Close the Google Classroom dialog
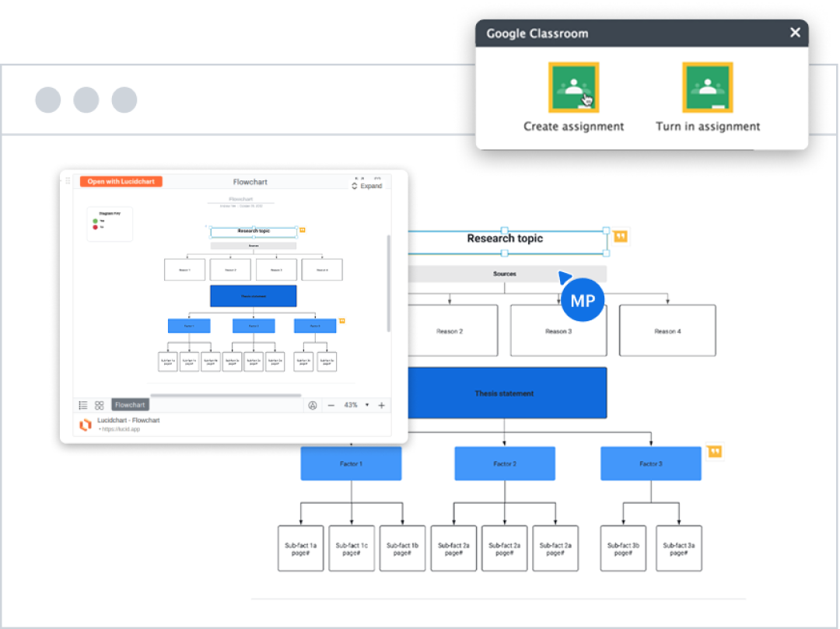 pos(795,33)
